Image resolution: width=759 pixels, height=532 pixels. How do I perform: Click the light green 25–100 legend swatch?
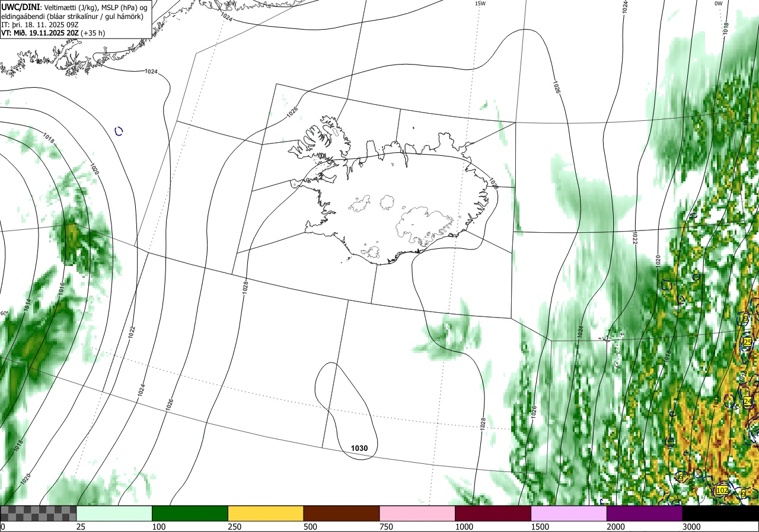tap(114, 513)
